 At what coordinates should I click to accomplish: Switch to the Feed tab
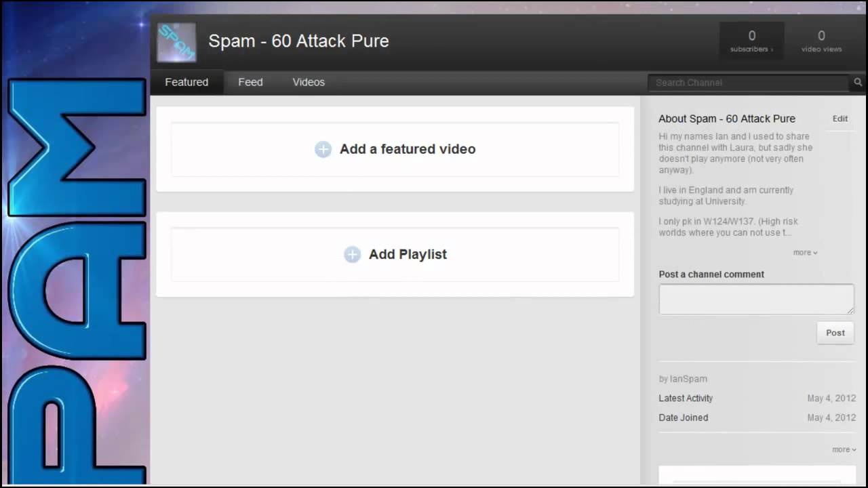pos(250,82)
